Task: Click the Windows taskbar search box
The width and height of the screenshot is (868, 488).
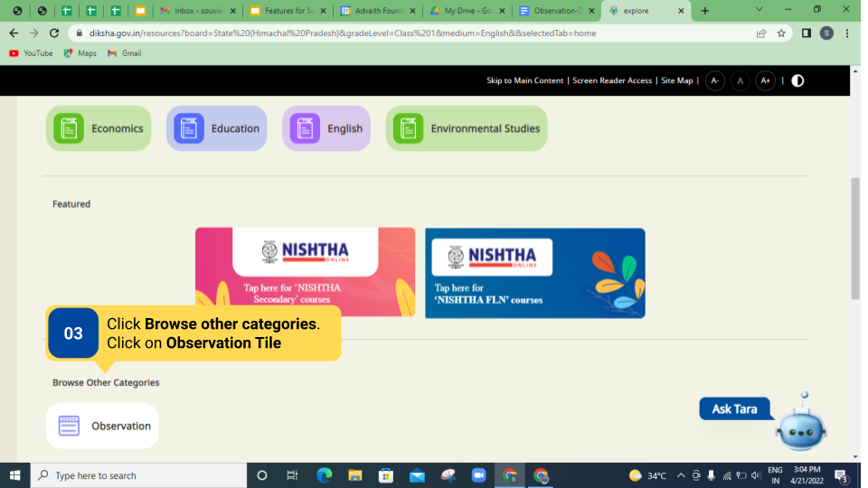Action: tap(140, 475)
